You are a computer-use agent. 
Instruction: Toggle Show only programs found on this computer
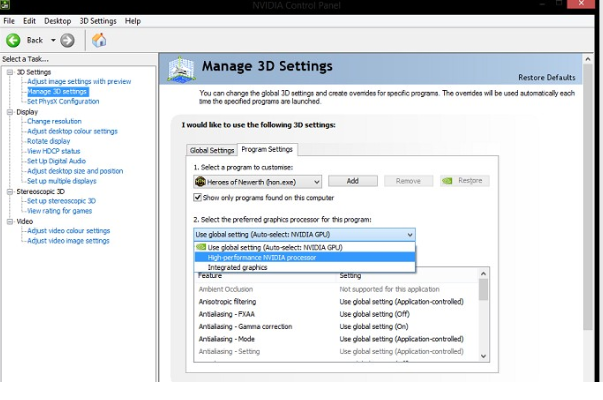click(x=197, y=198)
